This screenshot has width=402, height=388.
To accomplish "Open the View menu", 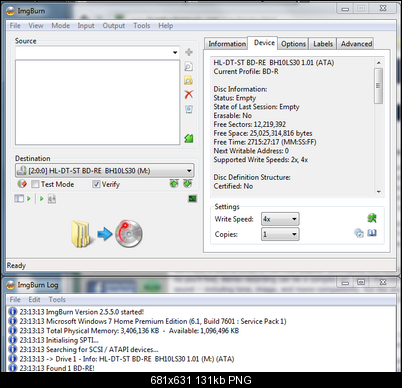I will pos(36,26).
